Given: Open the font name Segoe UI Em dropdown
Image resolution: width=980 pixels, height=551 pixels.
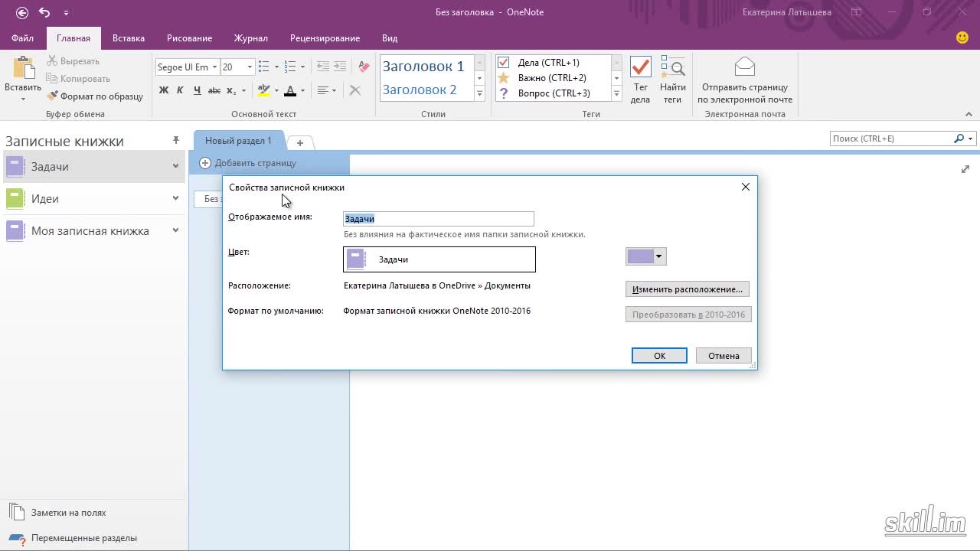Looking at the screenshot, I should (215, 67).
